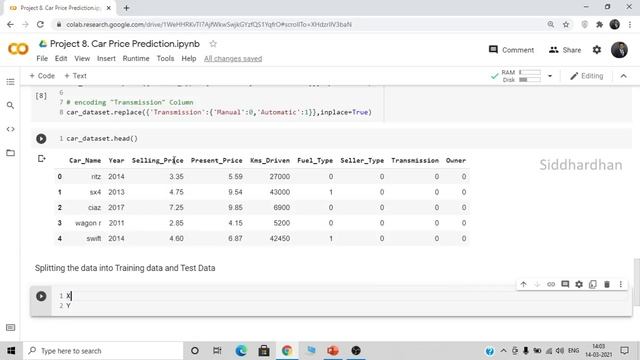Open the Comment button
Viewport: 640px width, 360px height.
tap(511, 50)
